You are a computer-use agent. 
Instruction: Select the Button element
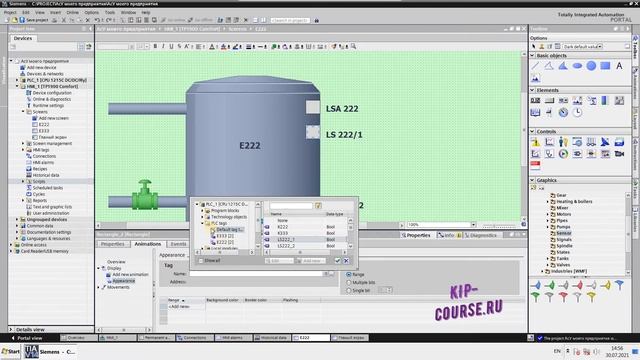[x=549, y=100]
